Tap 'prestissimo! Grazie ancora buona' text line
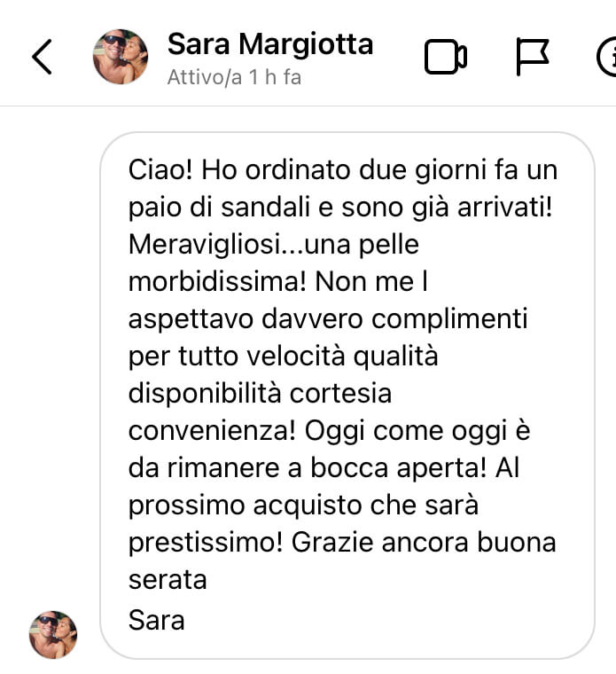Image resolution: width=616 pixels, height=674 pixels. 342,542
